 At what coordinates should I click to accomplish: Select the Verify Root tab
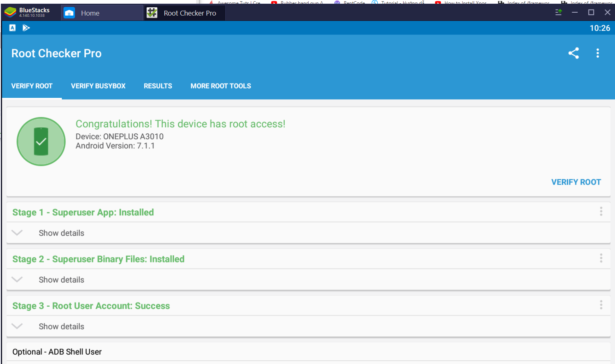pos(32,86)
